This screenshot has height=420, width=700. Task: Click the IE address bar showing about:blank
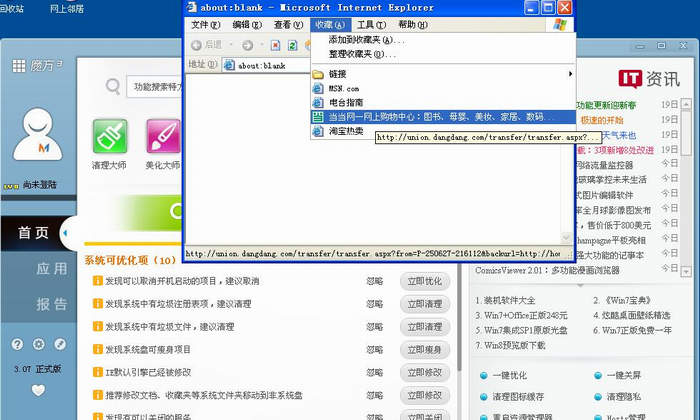pyautogui.click(x=266, y=66)
